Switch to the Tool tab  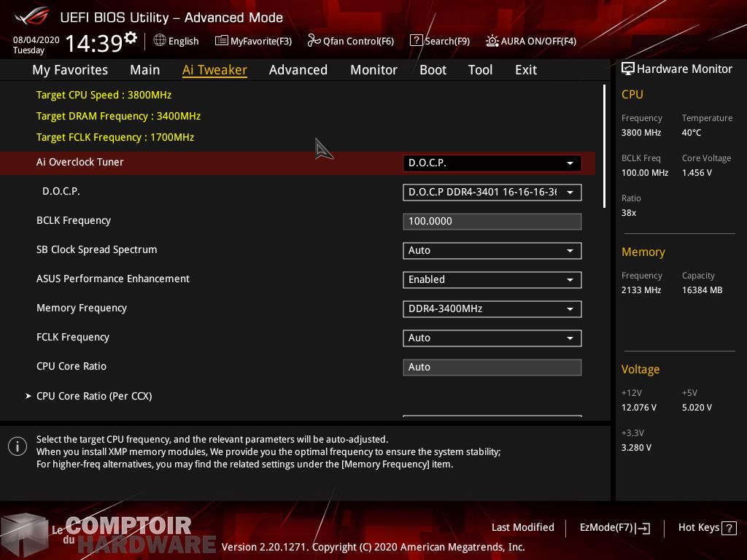[x=480, y=70]
